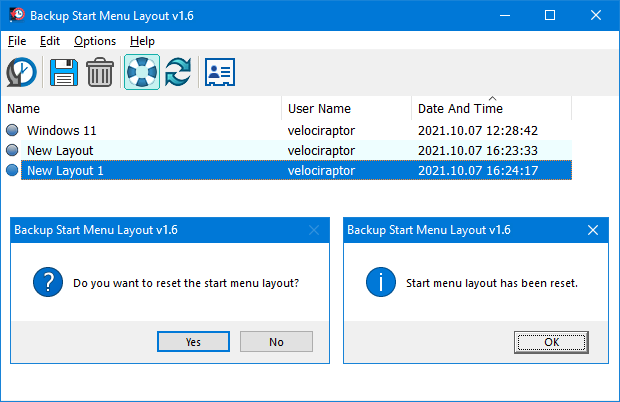Open the Options menu
620x402 pixels.
coord(95,41)
